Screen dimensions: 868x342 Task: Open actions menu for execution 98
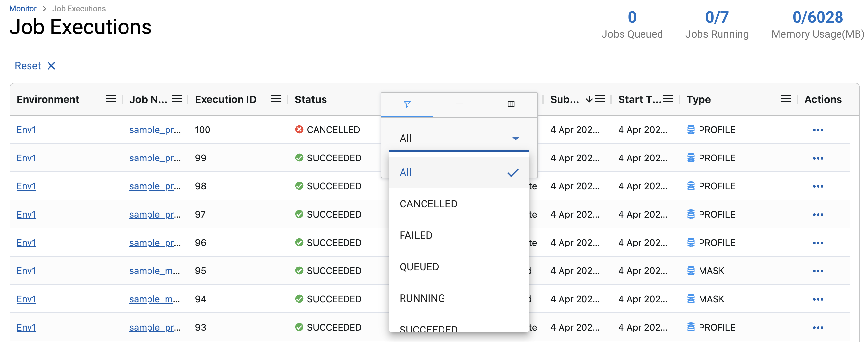coord(818,186)
